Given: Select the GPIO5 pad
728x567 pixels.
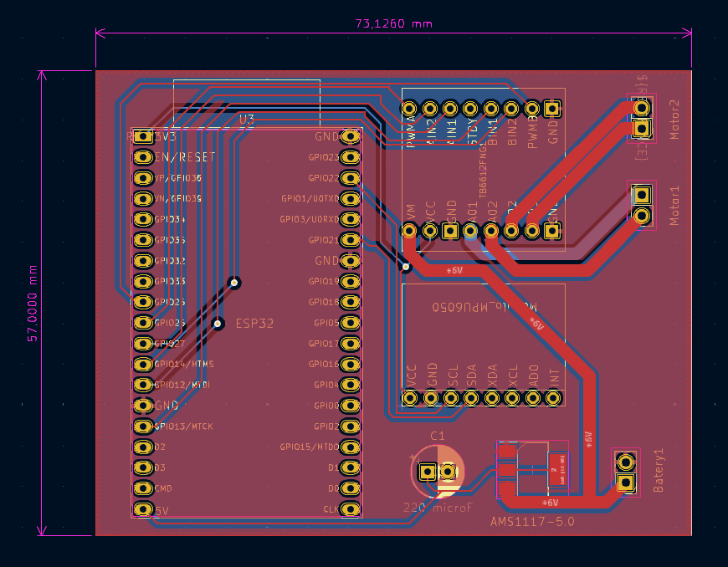Looking at the screenshot, I should (x=350, y=323).
